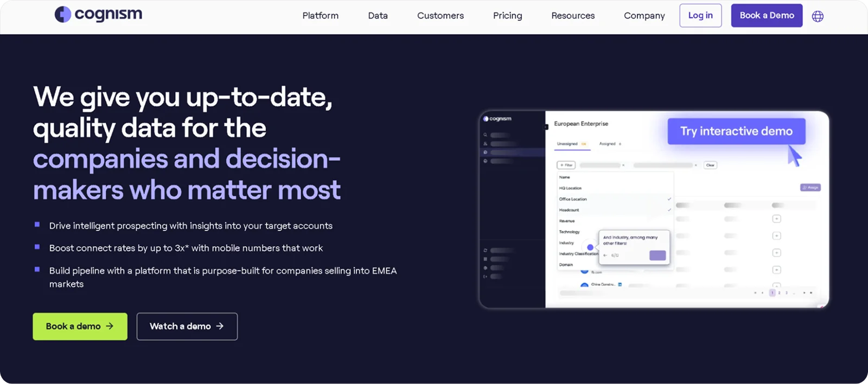
Task: Click the purple Book a Demo header button
Action: pyautogui.click(x=767, y=15)
